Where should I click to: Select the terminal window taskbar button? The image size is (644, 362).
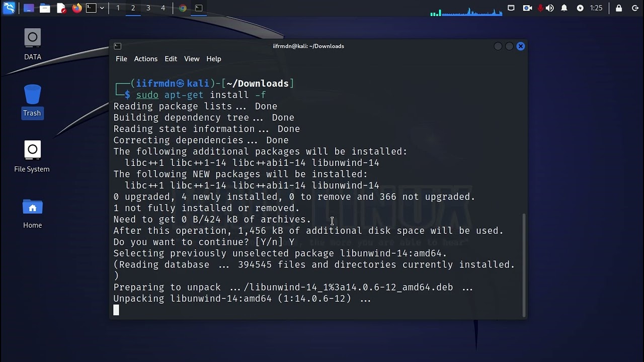click(x=199, y=8)
